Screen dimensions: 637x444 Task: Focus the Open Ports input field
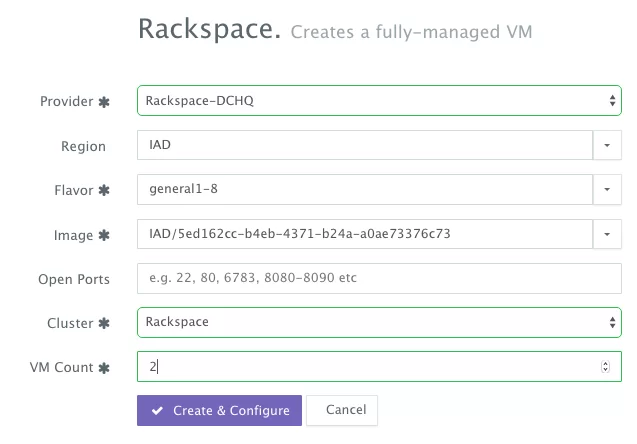pos(379,278)
